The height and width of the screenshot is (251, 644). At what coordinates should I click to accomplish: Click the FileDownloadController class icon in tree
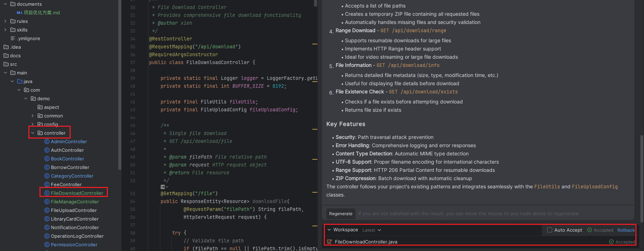[47, 193]
